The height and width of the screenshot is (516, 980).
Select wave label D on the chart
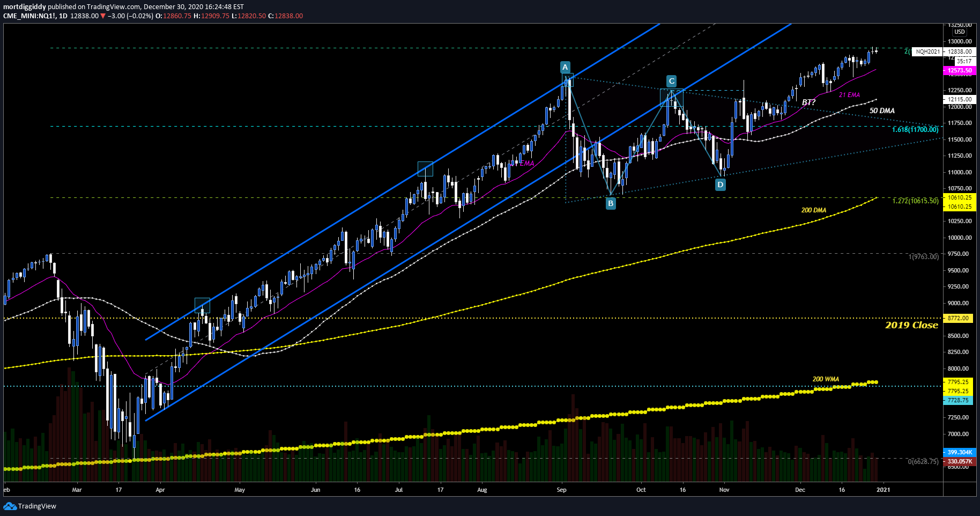pyautogui.click(x=721, y=185)
